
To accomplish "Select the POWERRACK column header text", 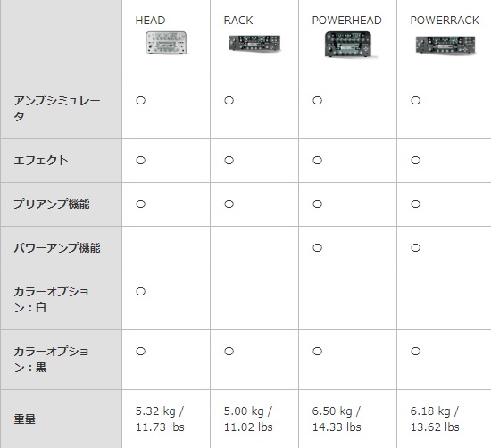I will coord(445,21).
